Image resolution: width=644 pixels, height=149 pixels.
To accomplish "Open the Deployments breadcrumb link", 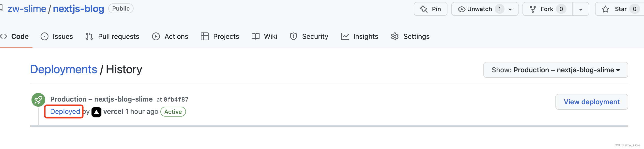I will click(63, 69).
